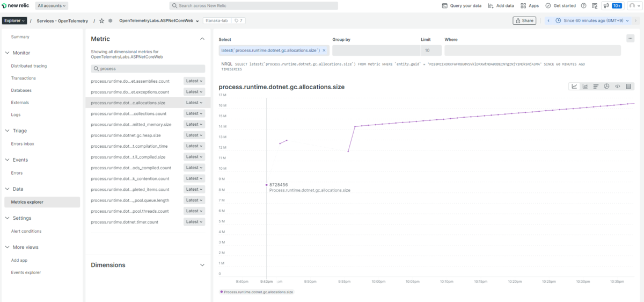Image resolution: width=644 pixels, height=302 pixels.
Task: Open Add data
Action: coord(501,5)
